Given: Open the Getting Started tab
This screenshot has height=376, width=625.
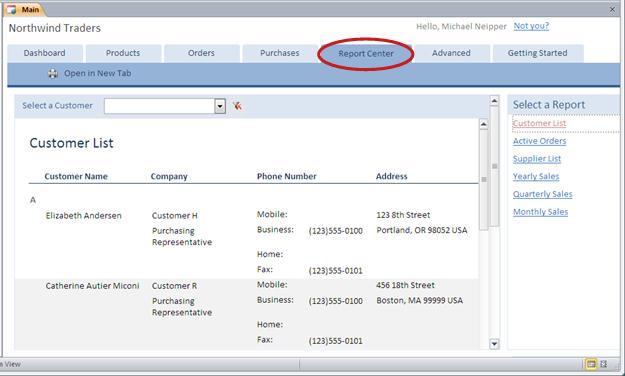Looking at the screenshot, I should click(537, 53).
